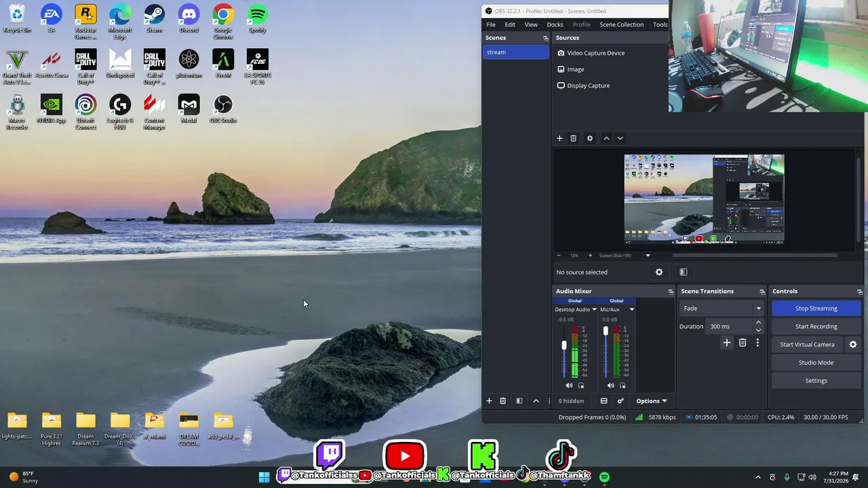The image size is (868, 488).
Task: Open Virtual Camera settings gear
Action: (853, 344)
